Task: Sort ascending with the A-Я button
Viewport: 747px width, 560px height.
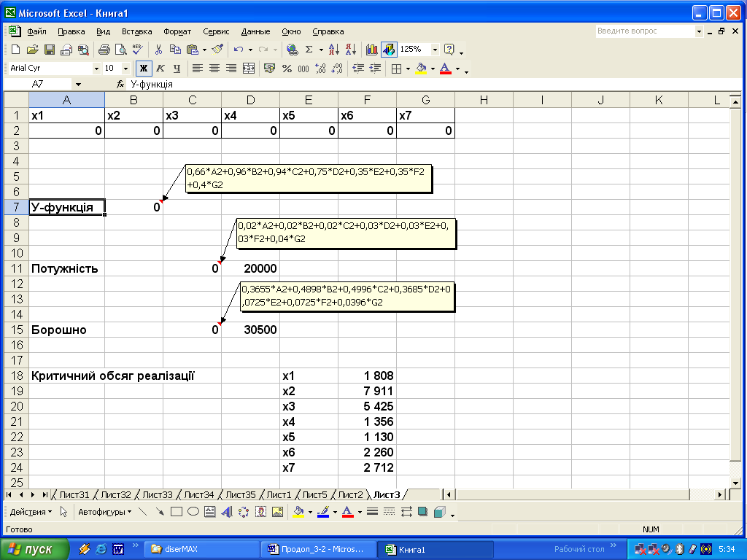Action: [x=333, y=50]
